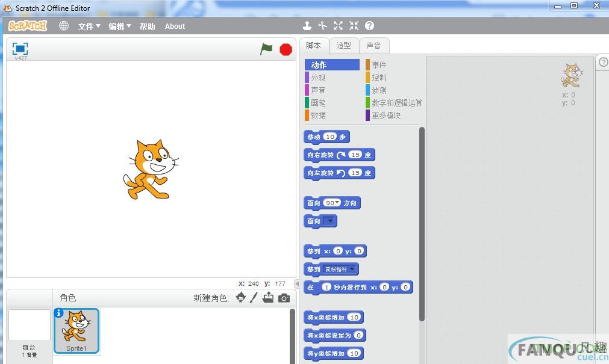Click the 10 field in 将y坐标增加 block
The width and height of the screenshot is (609, 364).
pos(354,354)
